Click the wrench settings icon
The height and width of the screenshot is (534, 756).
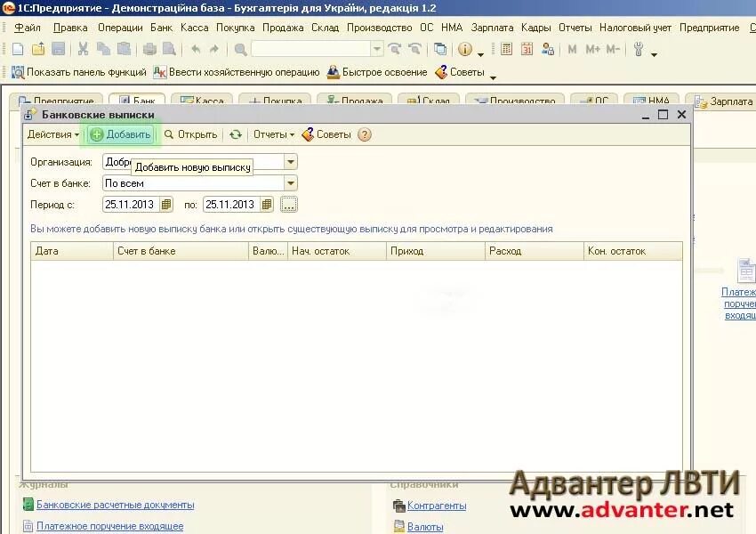coord(639,49)
